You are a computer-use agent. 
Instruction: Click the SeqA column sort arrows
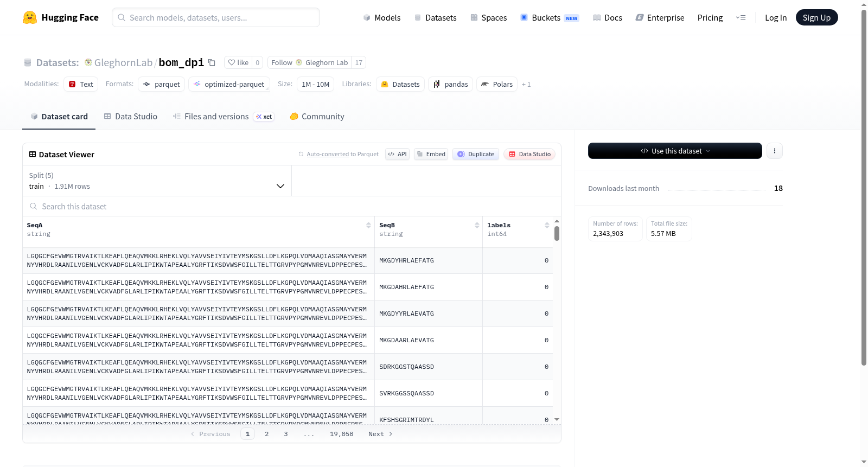click(368, 225)
